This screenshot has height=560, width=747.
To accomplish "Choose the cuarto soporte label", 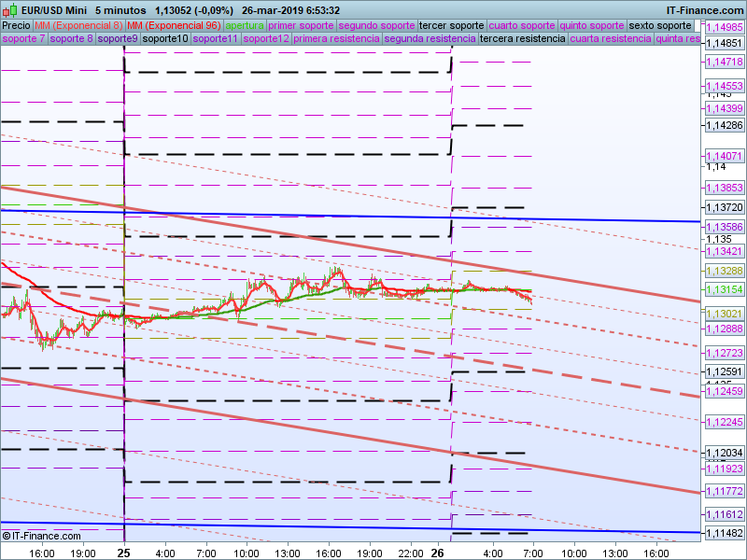I will pyautogui.click(x=522, y=24).
